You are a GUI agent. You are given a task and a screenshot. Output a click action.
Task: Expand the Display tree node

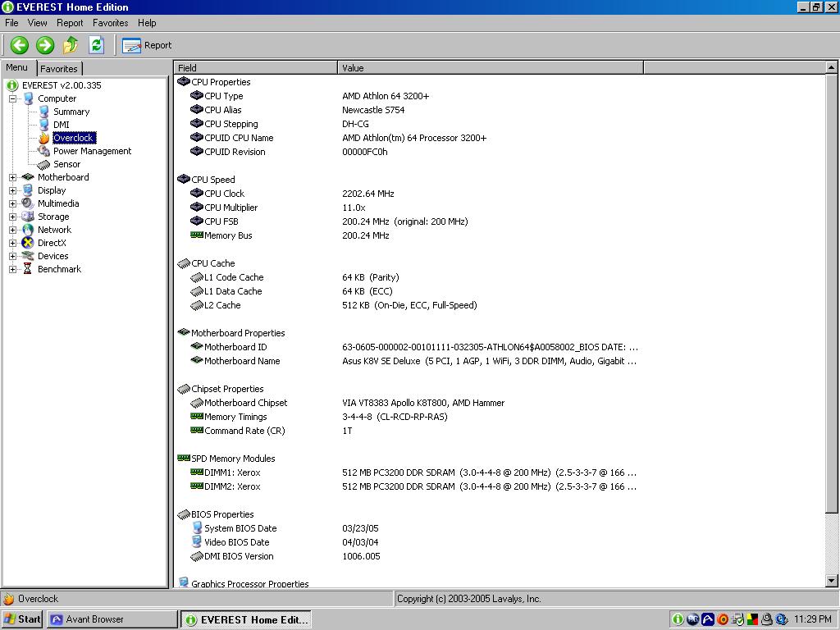coord(13,190)
